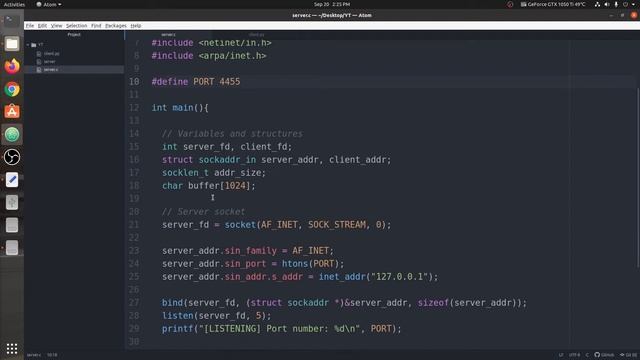Screen dimensions: 640x360
Task: Open the Help menu
Action: pos(136,25)
